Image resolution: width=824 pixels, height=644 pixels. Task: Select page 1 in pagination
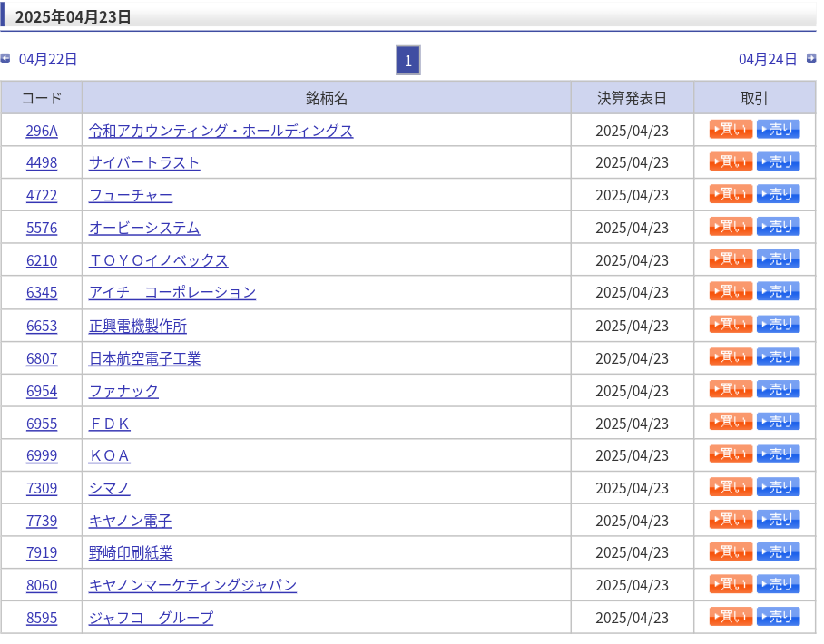[407, 61]
